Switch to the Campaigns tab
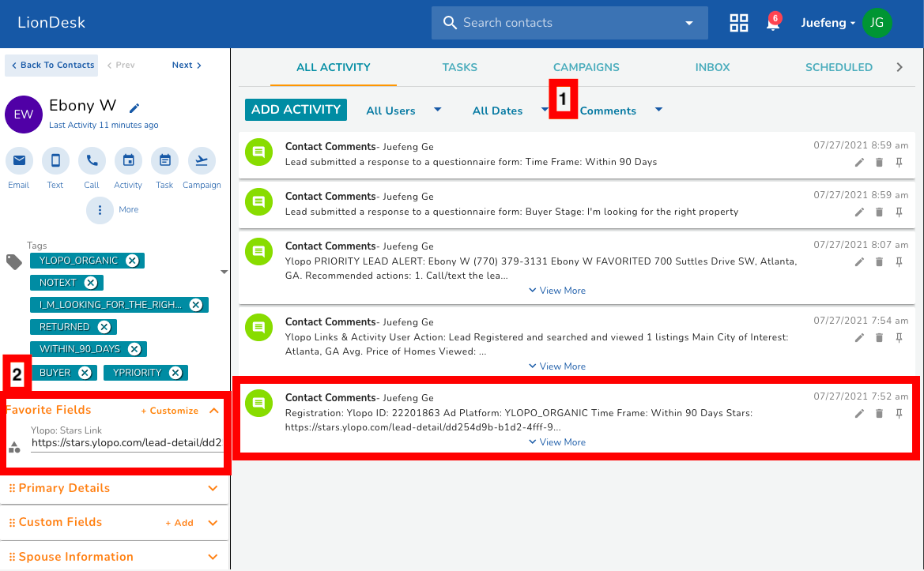Viewport: 924px width, 571px height. [586, 67]
